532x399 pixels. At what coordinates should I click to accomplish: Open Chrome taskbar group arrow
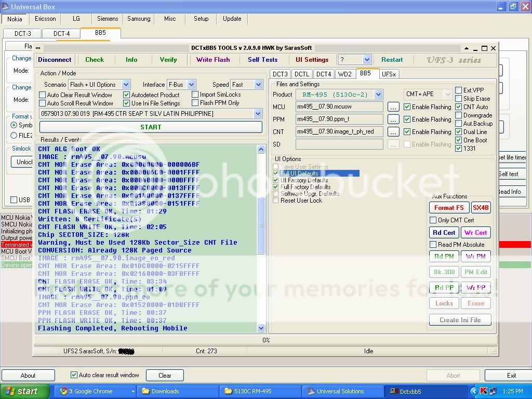coord(133,391)
